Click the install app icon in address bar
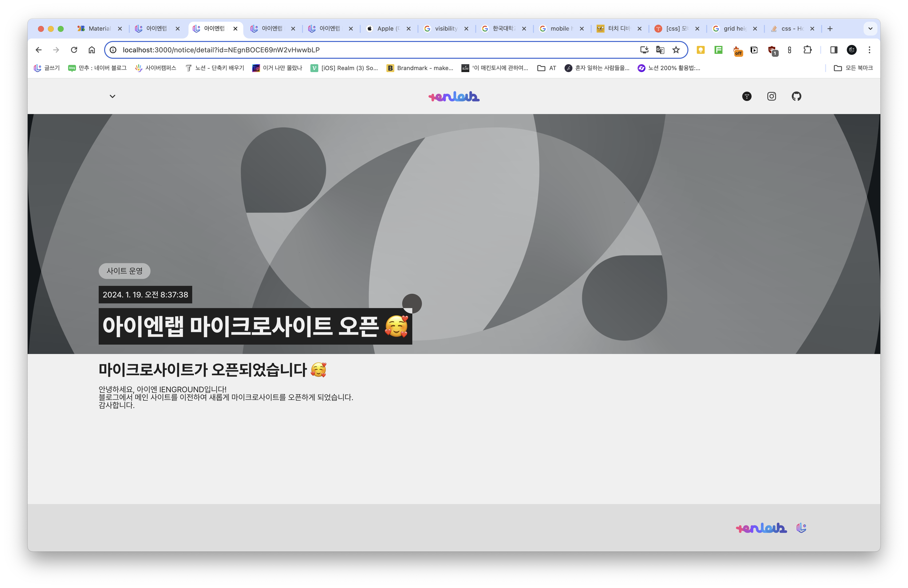The height and width of the screenshot is (588, 908). click(x=644, y=50)
